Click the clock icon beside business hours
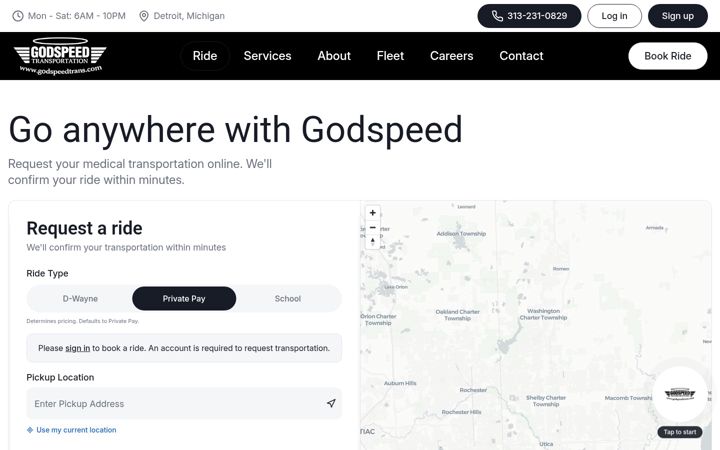The width and height of the screenshot is (720, 450). [x=17, y=16]
